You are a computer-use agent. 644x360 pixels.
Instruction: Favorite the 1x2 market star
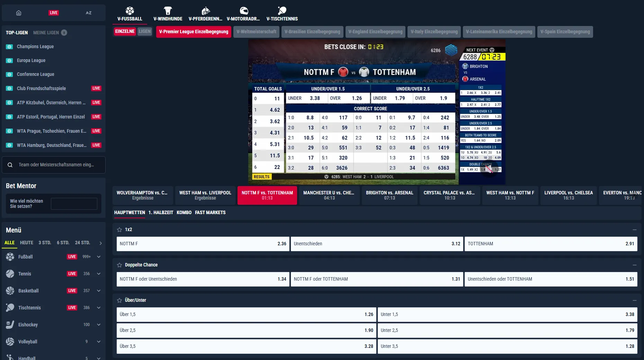pyautogui.click(x=119, y=230)
